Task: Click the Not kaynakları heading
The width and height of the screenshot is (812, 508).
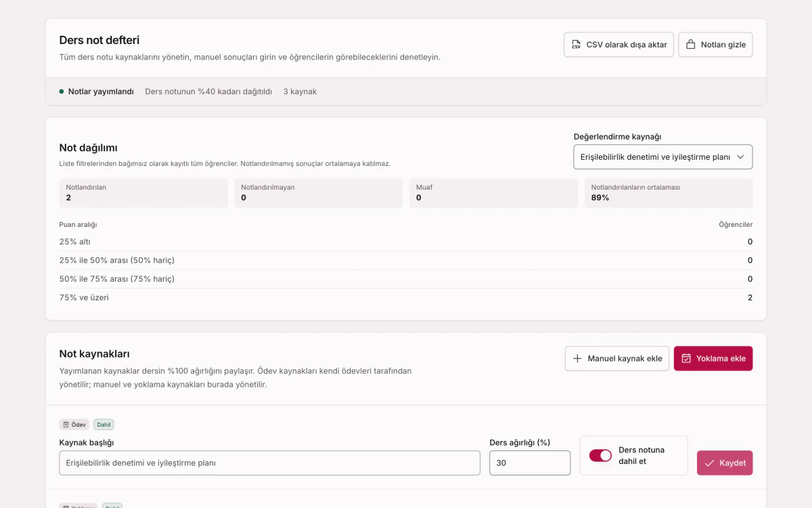Action: [x=94, y=354]
